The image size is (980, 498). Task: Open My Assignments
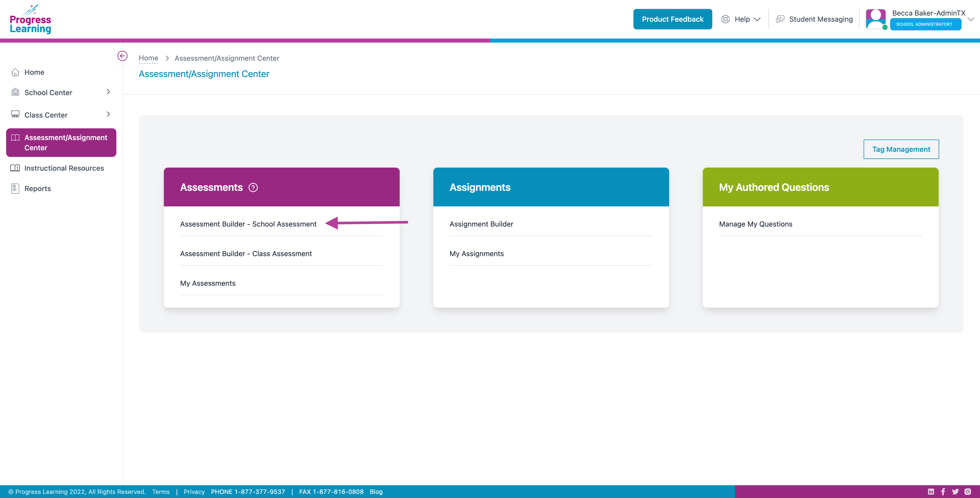476,254
